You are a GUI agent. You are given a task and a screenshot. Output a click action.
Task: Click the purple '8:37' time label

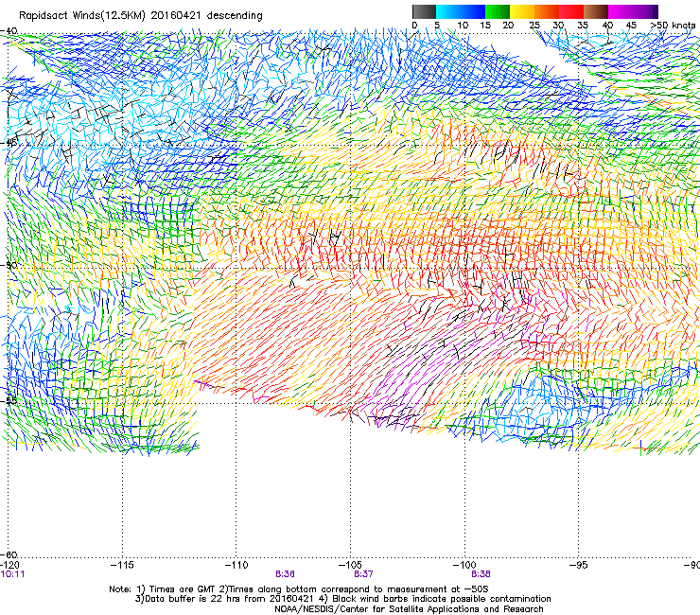pyautogui.click(x=363, y=574)
